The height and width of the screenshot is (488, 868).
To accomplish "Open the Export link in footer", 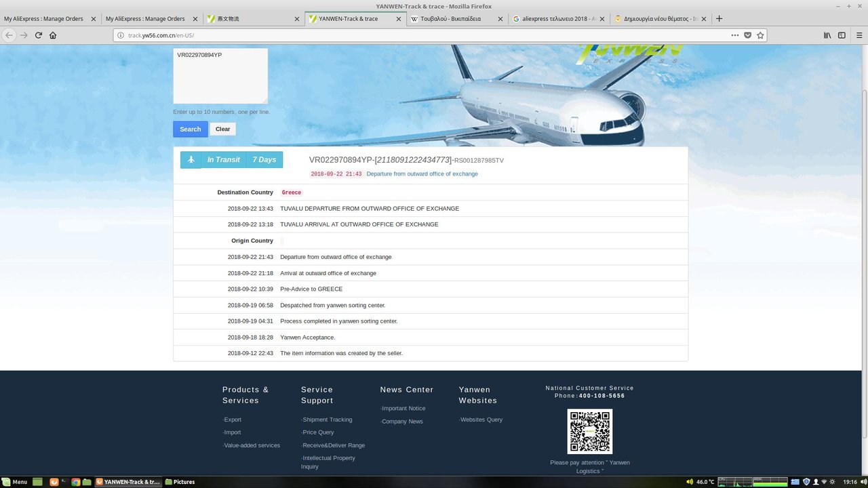I will [x=232, y=420].
